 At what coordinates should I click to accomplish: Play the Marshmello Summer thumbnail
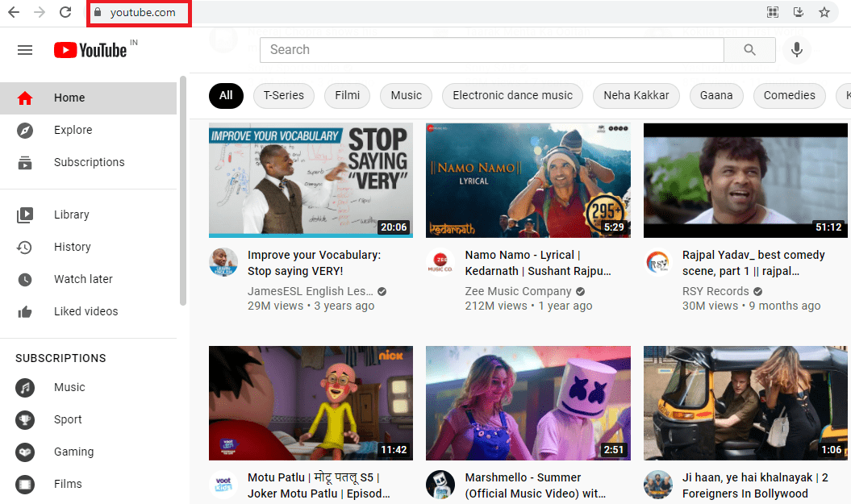coord(528,403)
